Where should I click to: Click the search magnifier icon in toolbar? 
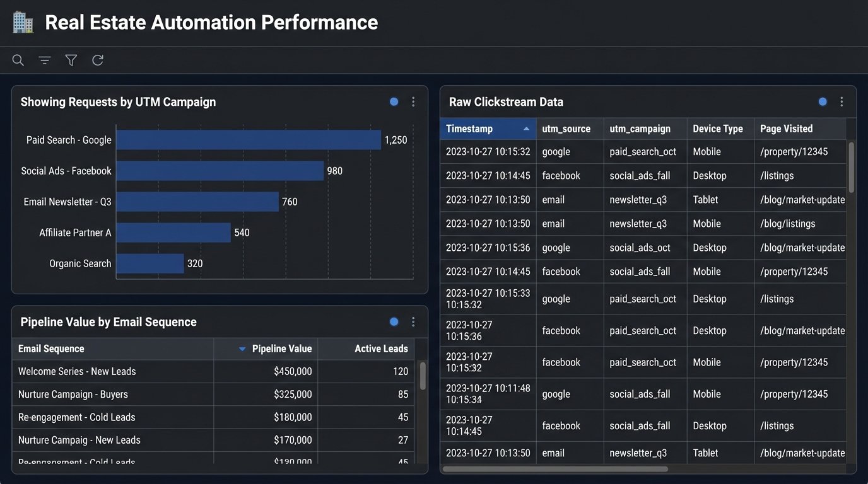coord(18,60)
